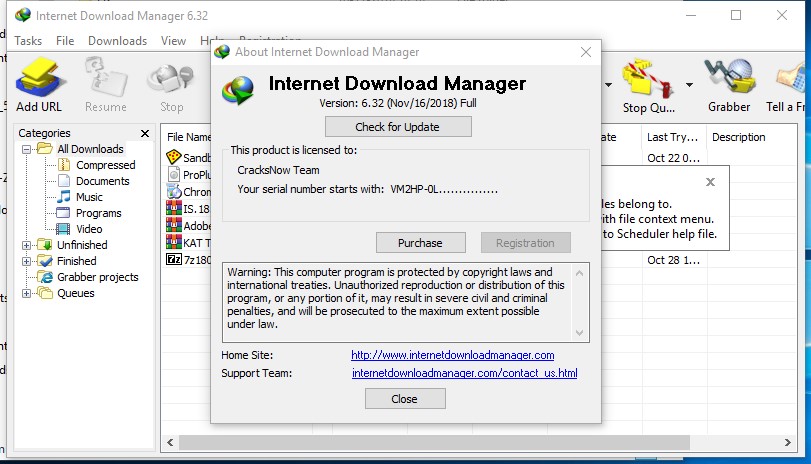
Task: Select the Chrom... file row
Action: point(188,192)
